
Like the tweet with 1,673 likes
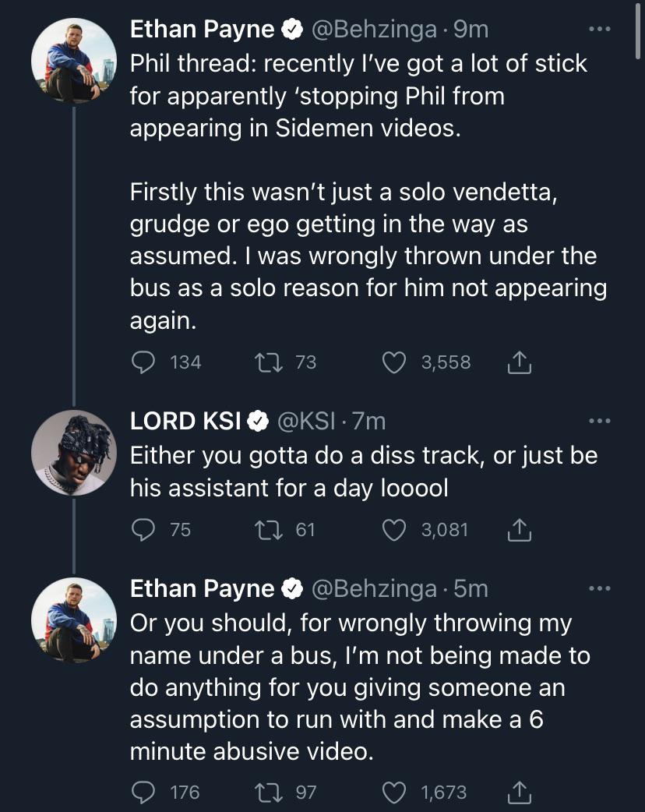(395, 793)
